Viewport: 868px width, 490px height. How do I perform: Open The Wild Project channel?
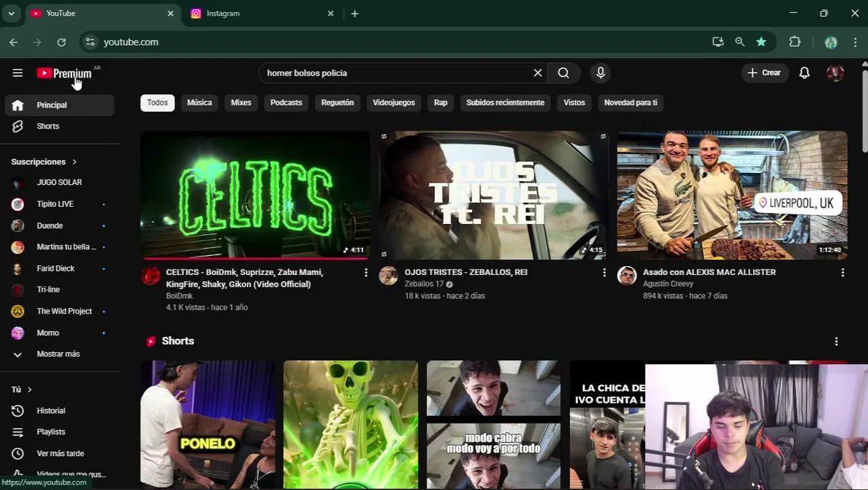(x=60, y=311)
